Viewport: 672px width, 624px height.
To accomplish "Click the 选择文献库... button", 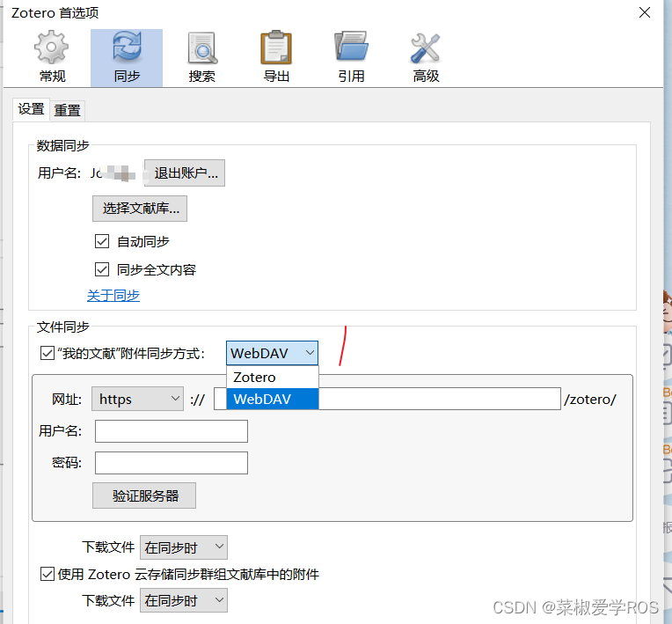I will click(x=140, y=209).
